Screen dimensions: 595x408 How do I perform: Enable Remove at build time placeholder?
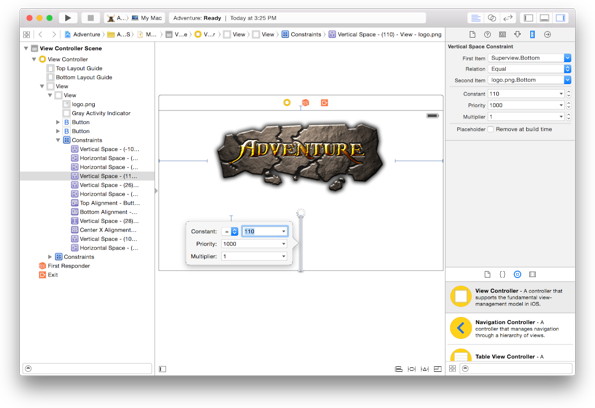(x=491, y=129)
